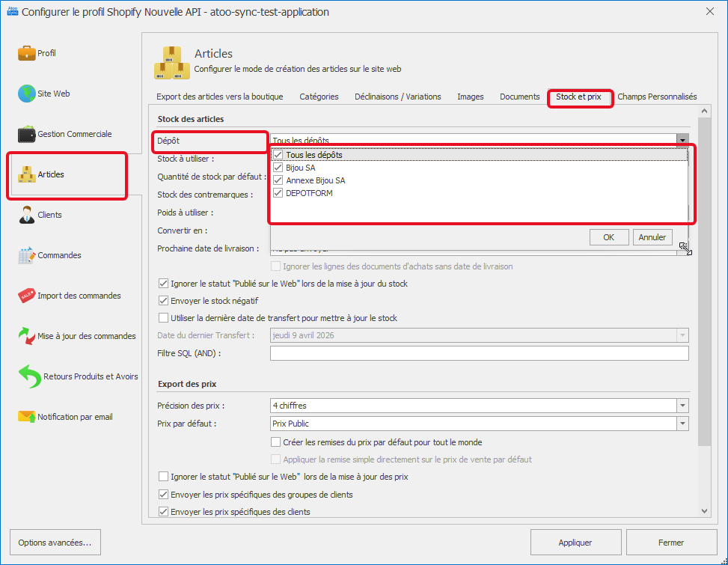Switch to Export des articles vers la boutique tab
This screenshot has width=728, height=565.
pyautogui.click(x=220, y=97)
